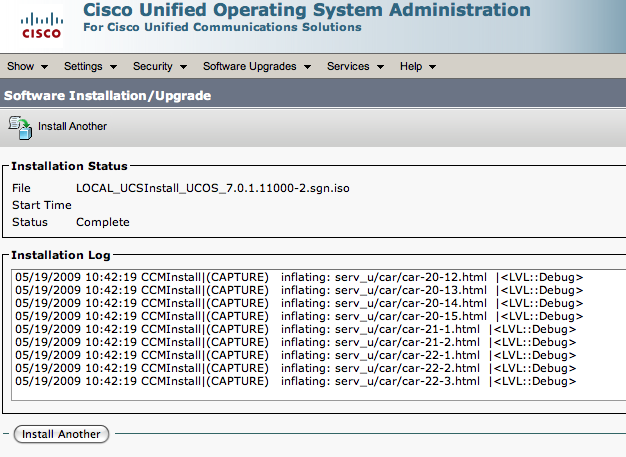Click the log line for car-22-1.html
This screenshot has width=626, height=457.
click(295, 355)
